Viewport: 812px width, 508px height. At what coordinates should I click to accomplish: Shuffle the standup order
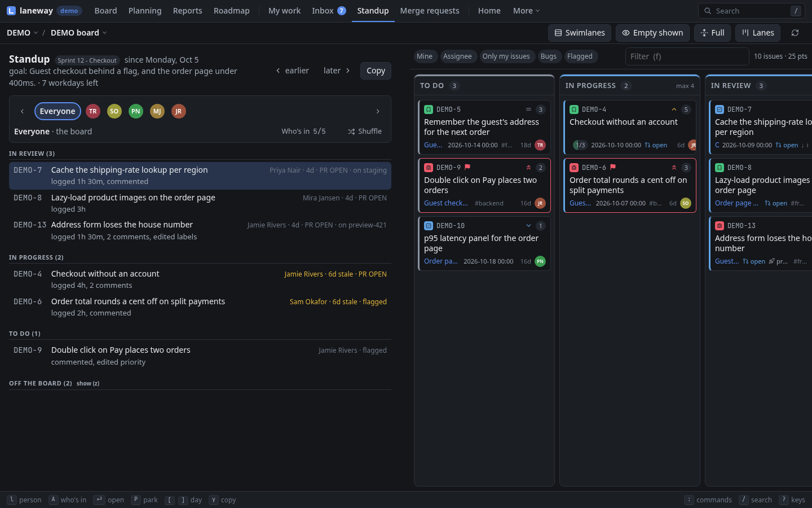click(365, 132)
